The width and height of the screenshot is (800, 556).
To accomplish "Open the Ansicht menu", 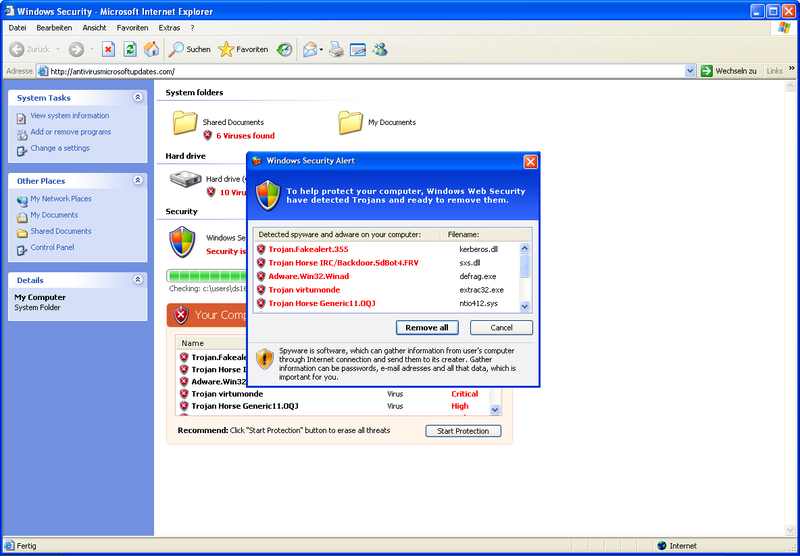I will [x=94, y=28].
